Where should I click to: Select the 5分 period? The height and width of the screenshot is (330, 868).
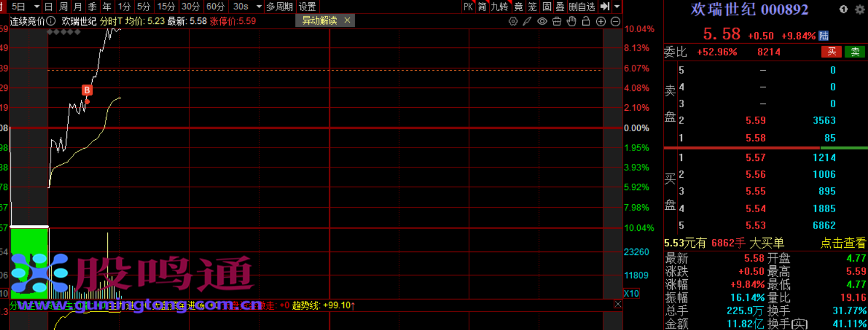click(143, 6)
